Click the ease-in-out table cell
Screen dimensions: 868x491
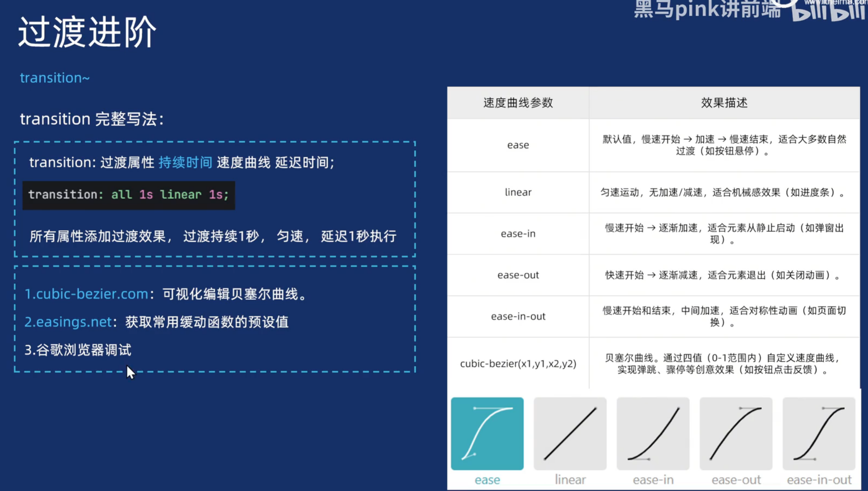[518, 316]
